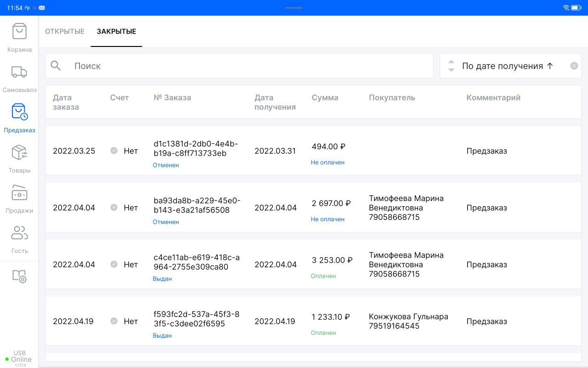Clear the sorting with the X icon
The image size is (588, 368).
(x=574, y=66)
